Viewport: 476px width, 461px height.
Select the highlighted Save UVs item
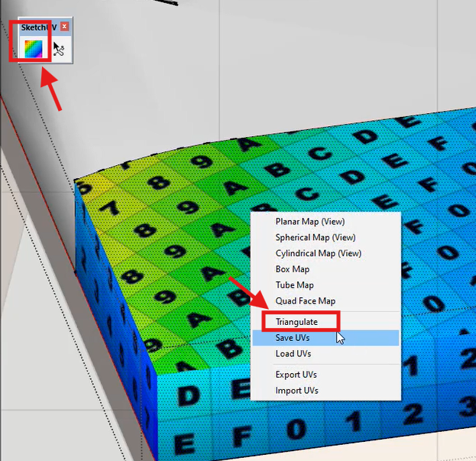coord(293,338)
